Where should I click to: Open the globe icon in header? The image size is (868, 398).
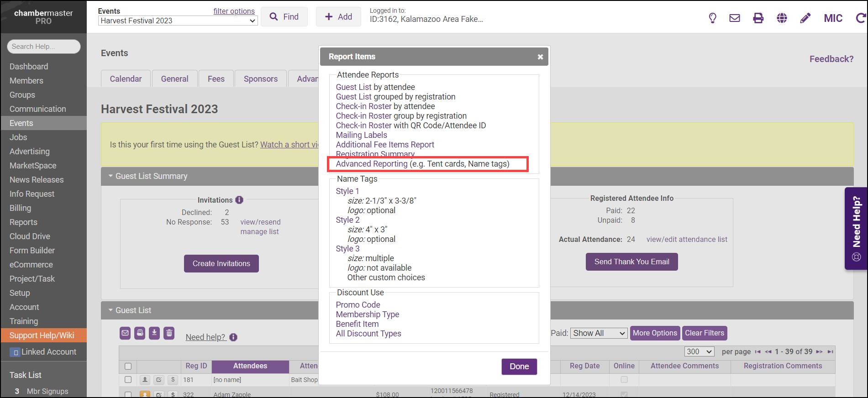(x=782, y=18)
